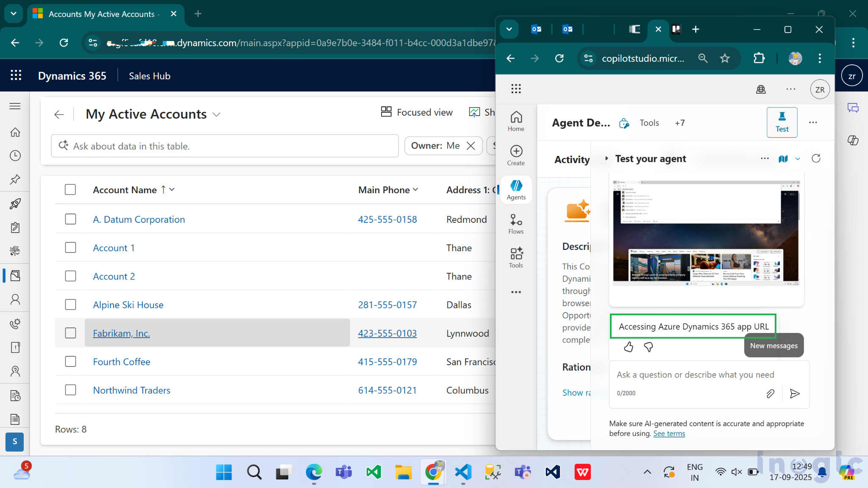
Task: Switch to the Tools tab of agent
Action: tap(649, 123)
